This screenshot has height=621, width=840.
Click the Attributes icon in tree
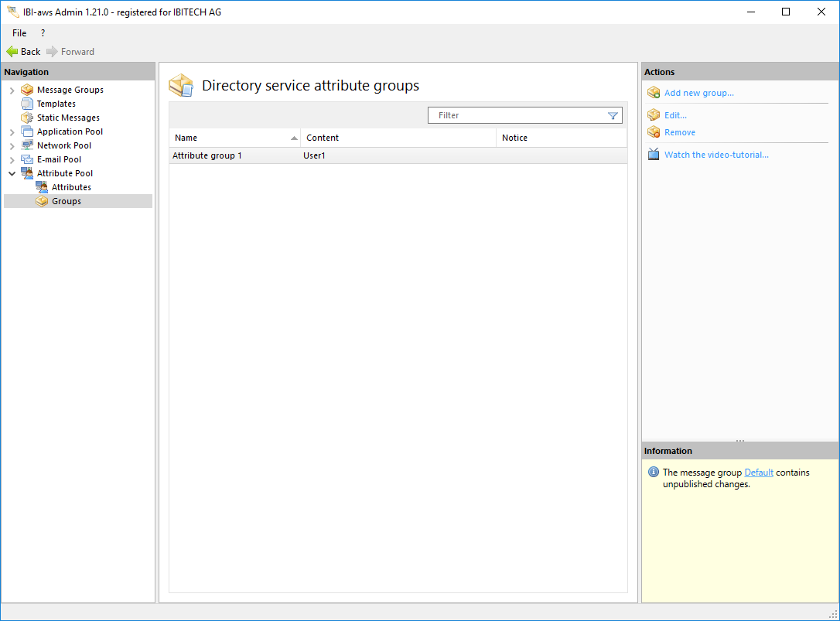[x=42, y=187]
